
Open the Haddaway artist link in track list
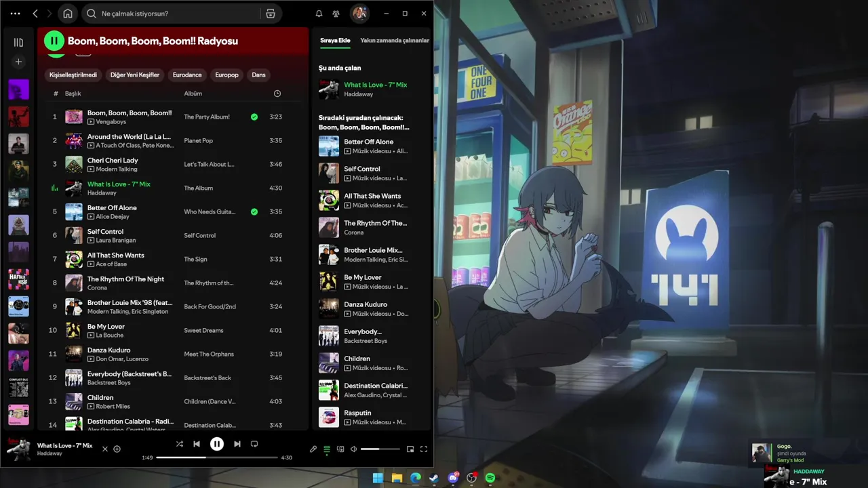[102, 193]
